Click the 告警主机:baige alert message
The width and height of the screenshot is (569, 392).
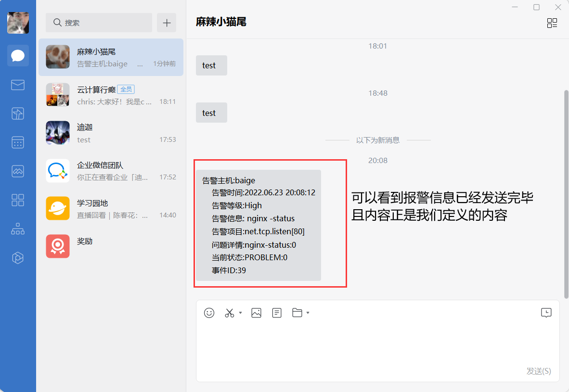pyautogui.click(x=259, y=225)
